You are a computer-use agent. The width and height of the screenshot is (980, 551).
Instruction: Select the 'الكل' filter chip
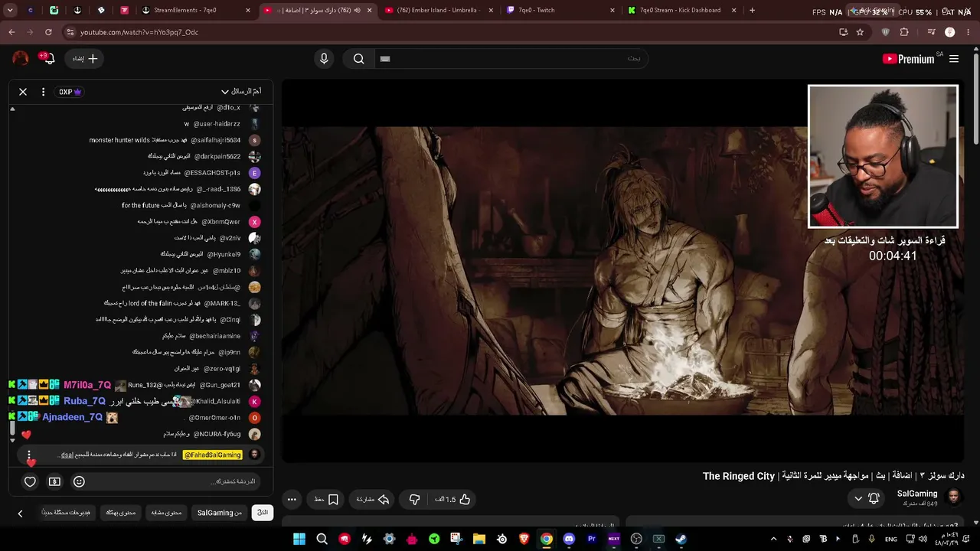coord(263,513)
